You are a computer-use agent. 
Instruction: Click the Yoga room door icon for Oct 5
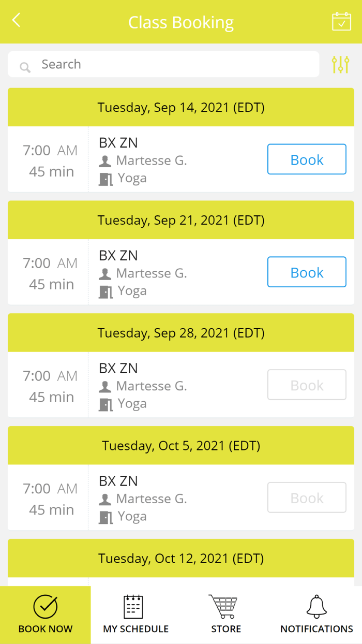click(105, 517)
